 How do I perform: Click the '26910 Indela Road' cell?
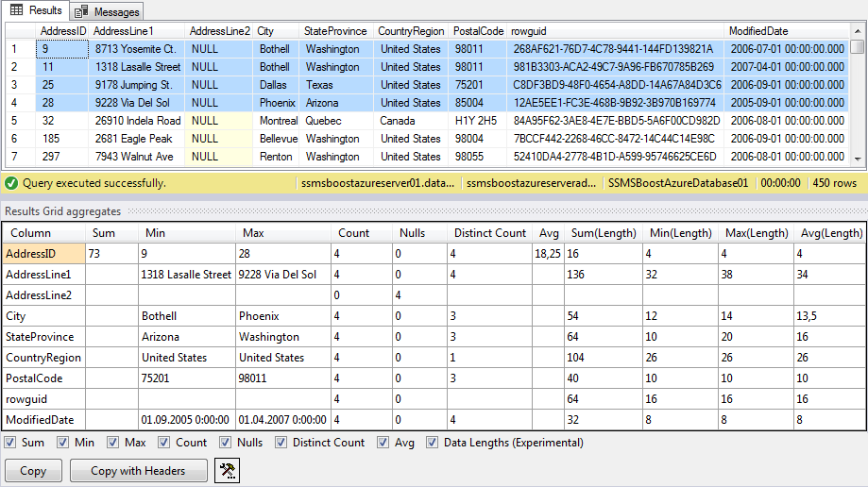coord(137,121)
